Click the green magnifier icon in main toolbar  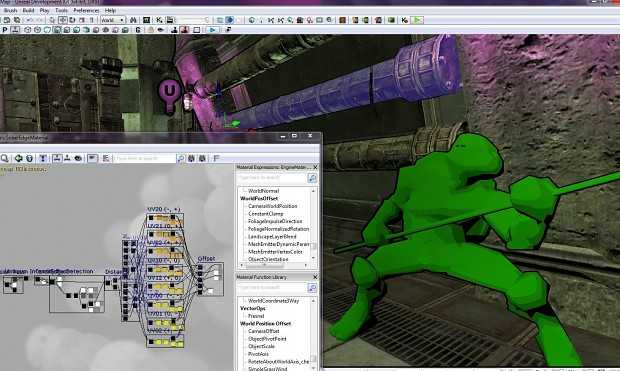[290, 20]
